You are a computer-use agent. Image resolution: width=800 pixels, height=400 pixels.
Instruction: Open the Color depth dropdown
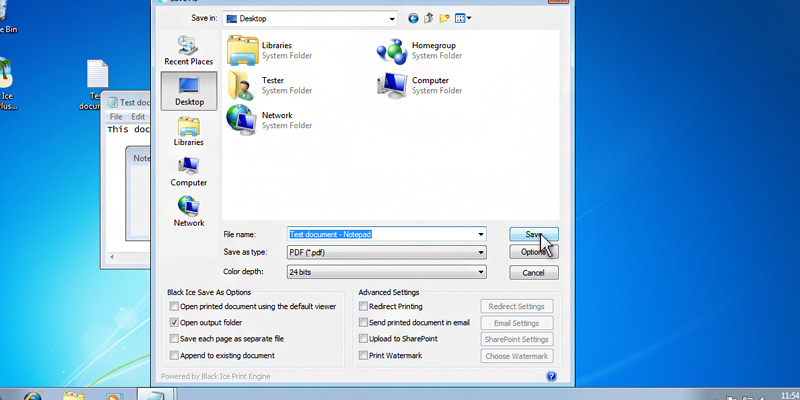click(481, 272)
